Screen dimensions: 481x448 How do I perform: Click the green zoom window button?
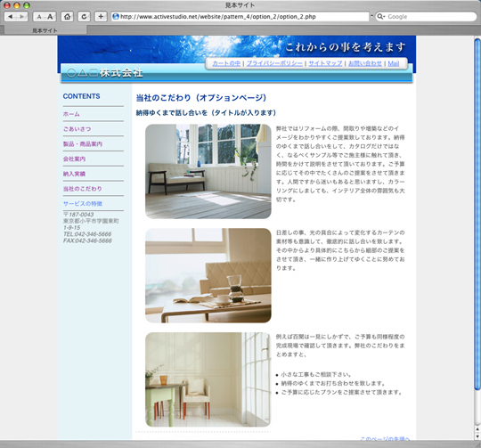[27, 5]
